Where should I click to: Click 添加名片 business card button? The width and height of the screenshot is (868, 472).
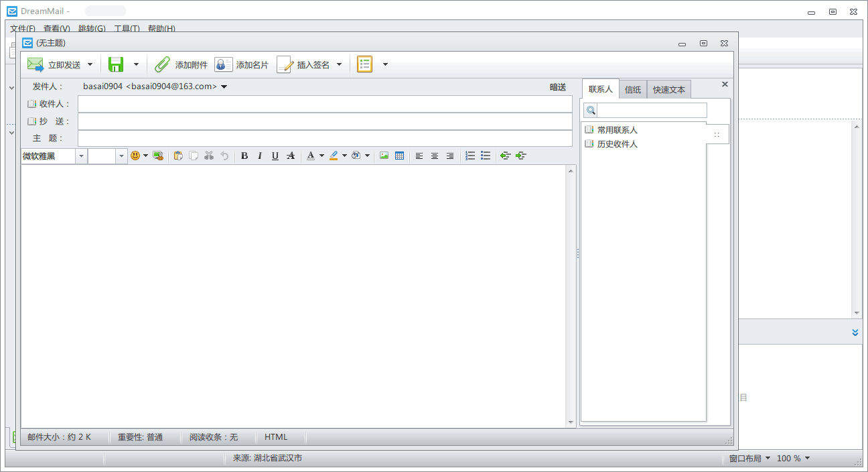click(241, 64)
